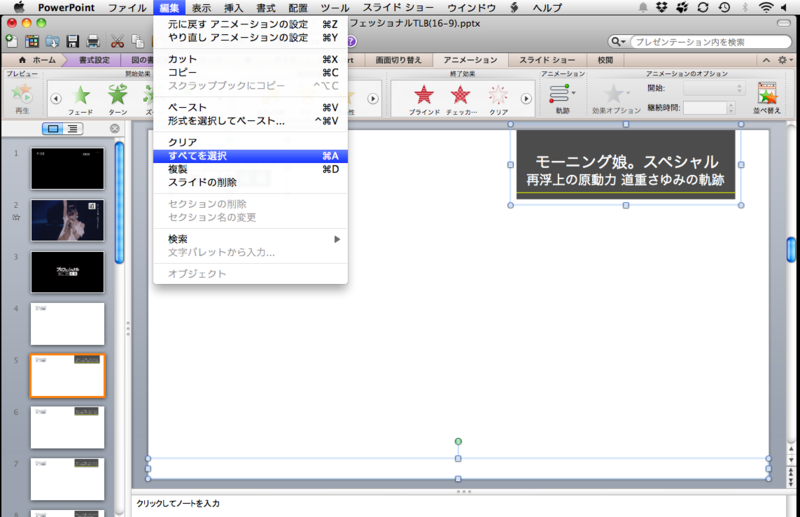Open the 軌跡 motion path gallery
Viewport: 800px width, 517px height.
[562, 99]
